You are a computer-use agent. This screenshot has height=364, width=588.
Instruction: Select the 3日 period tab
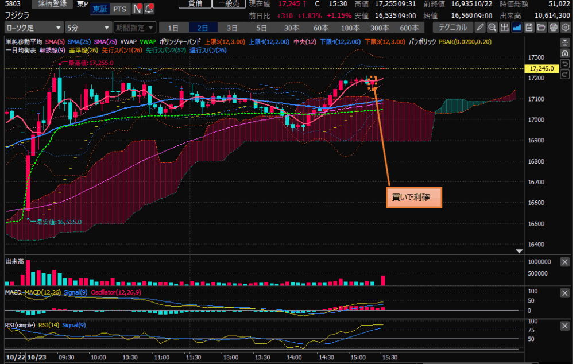coord(232,28)
